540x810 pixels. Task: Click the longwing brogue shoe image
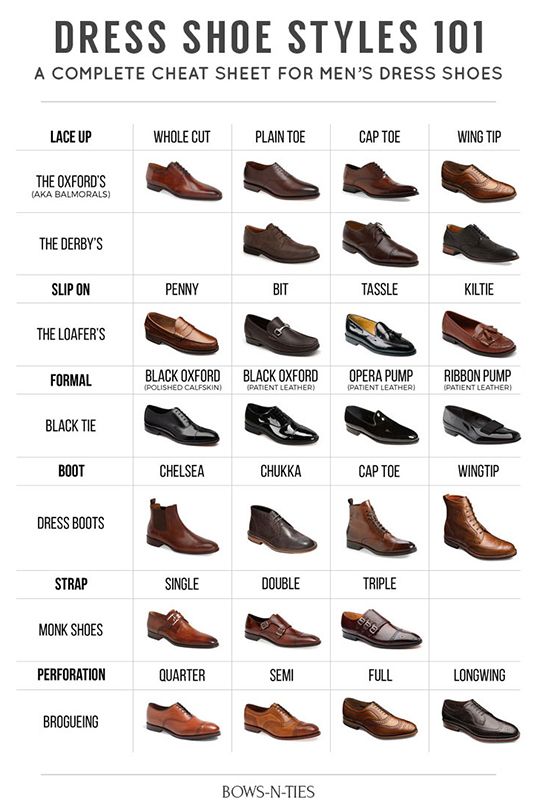(x=481, y=720)
